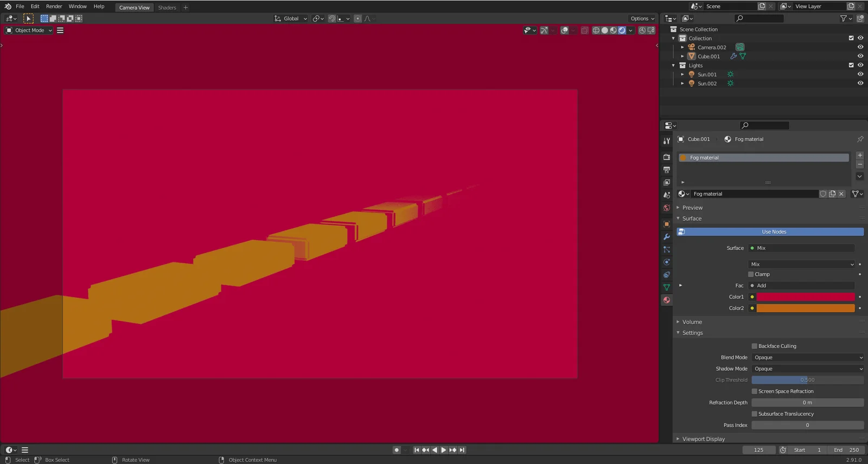
Task: Select wireframe viewport shading icon
Action: 596,30
